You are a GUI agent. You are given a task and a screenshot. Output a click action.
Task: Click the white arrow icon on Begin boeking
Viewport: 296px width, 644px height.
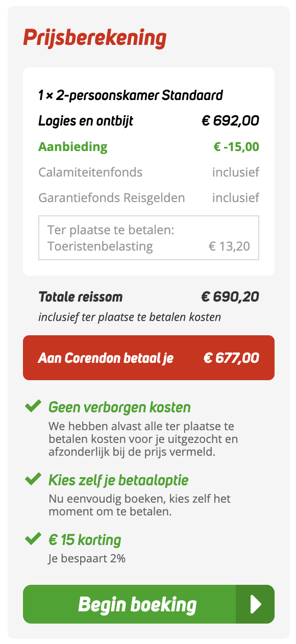[255, 604]
